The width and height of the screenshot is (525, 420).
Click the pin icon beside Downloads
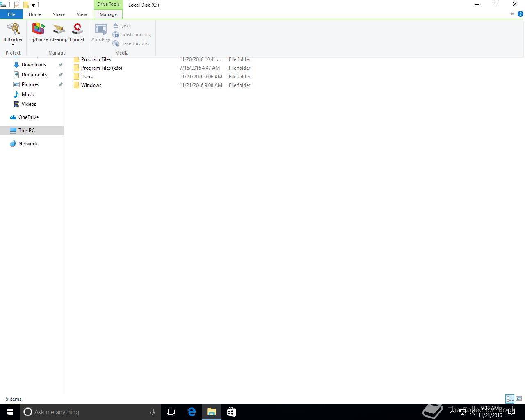[x=60, y=65]
